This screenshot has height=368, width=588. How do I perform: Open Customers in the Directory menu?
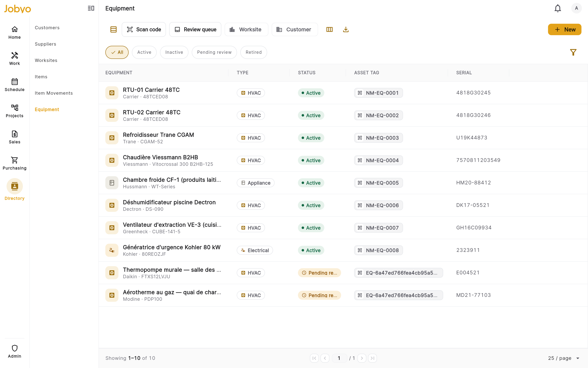(x=47, y=28)
